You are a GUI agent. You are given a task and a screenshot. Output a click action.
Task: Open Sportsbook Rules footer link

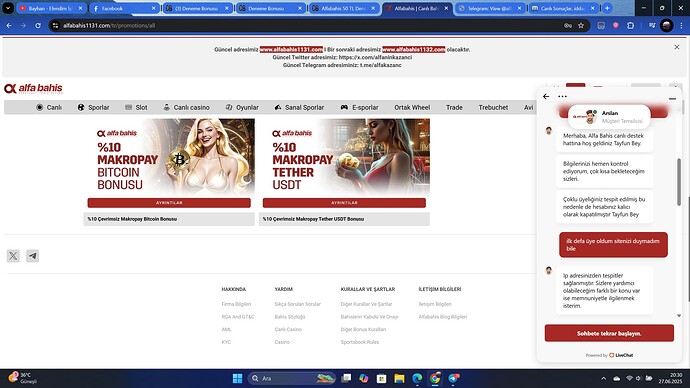(x=360, y=342)
